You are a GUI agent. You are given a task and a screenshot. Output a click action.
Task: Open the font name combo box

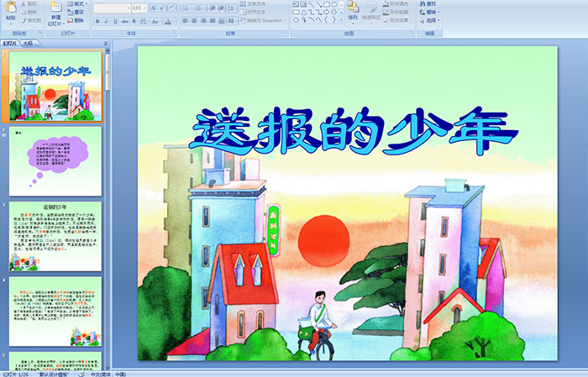[x=112, y=8]
